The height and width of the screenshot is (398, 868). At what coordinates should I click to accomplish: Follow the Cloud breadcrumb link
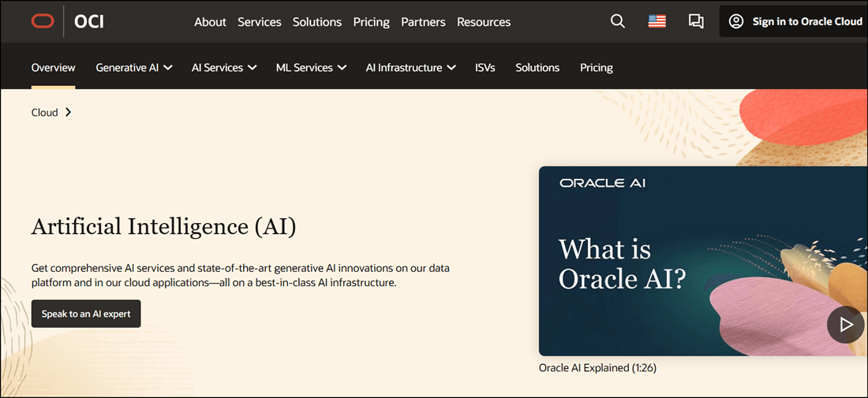pyautogui.click(x=44, y=112)
